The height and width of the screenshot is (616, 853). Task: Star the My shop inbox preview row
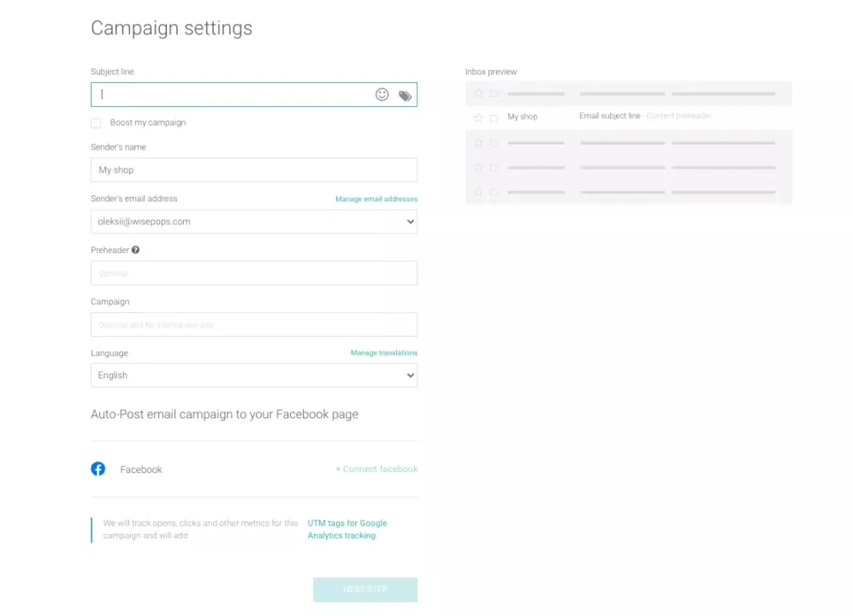click(478, 117)
